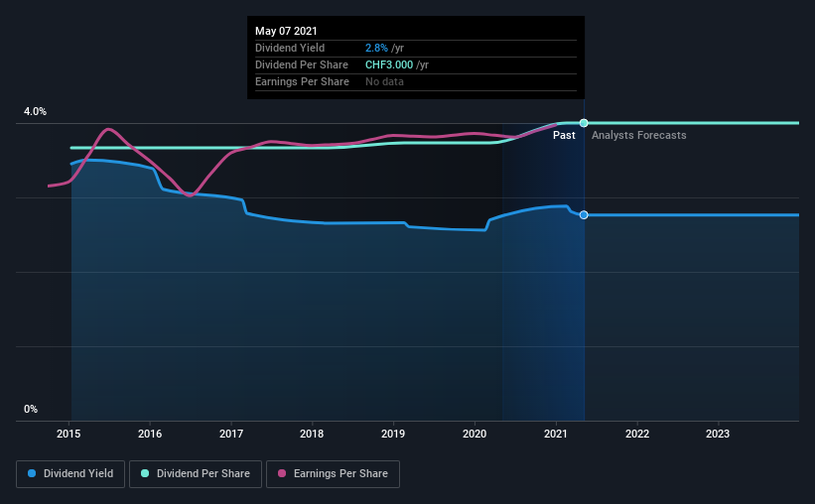Select the teal data point marker on Dividend Per Share line
The width and height of the screenshot is (815, 504).
click(584, 123)
